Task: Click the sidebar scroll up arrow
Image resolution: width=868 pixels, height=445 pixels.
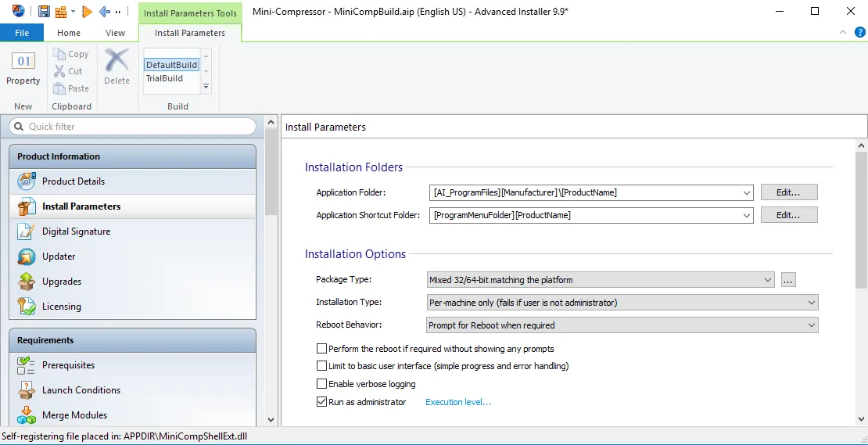Action: click(270, 122)
